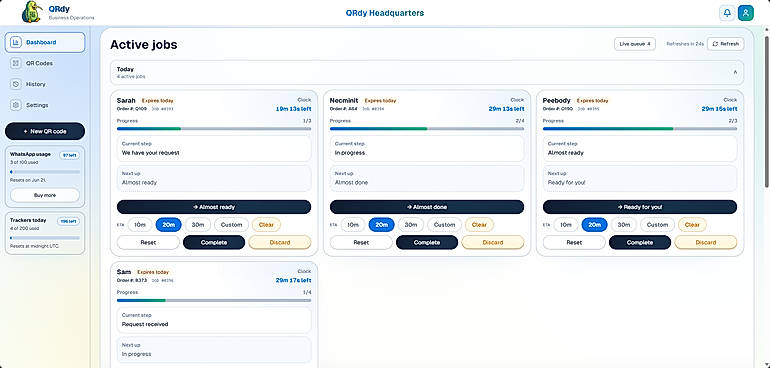The width and height of the screenshot is (770, 368).
Task: Mark Peebody's job Complete
Action: pos(640,242)
